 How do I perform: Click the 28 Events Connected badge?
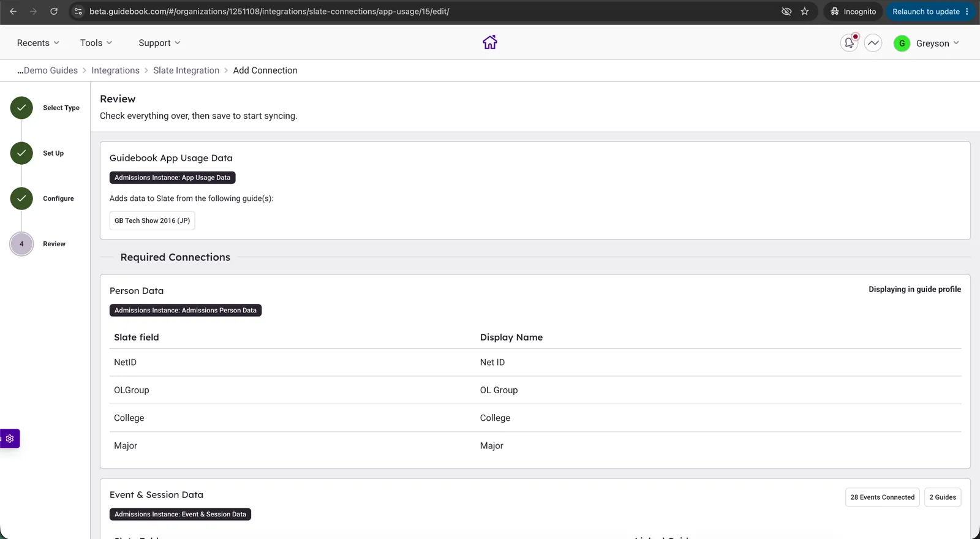tap(882, 497)
